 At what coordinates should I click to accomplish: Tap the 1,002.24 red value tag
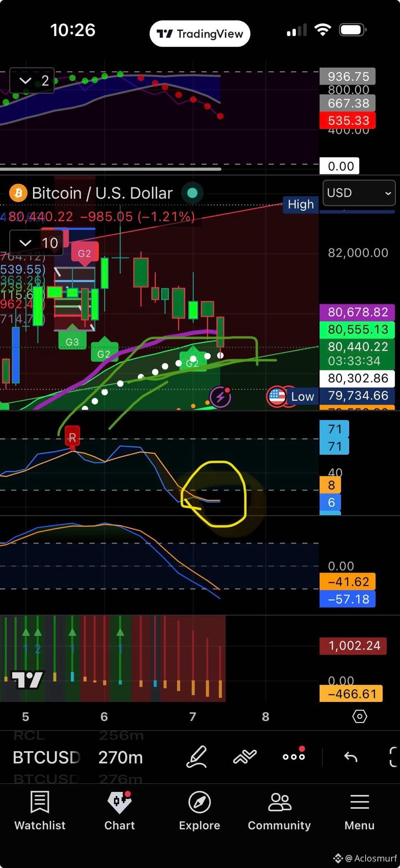(353, 646)
